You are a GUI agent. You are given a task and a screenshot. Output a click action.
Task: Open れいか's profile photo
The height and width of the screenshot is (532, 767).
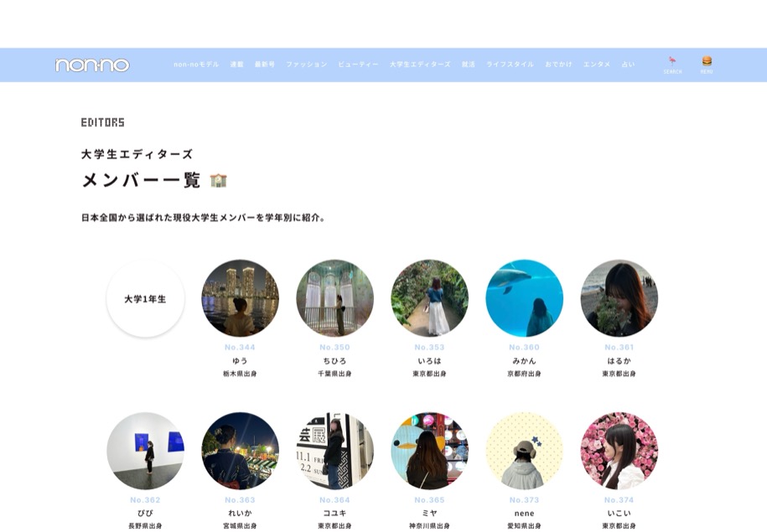pyautogui.click(x=241, y=451)
